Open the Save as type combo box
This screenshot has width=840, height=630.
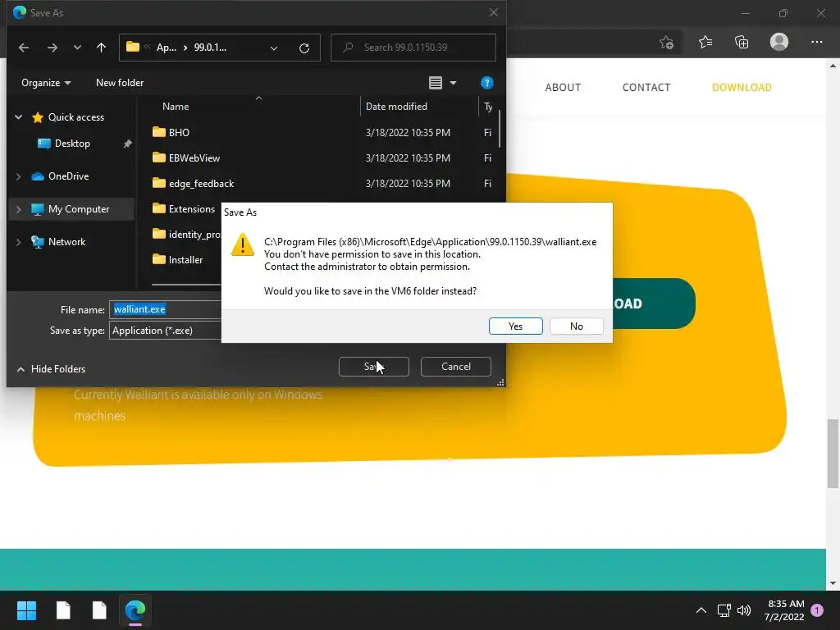point(166,330)
